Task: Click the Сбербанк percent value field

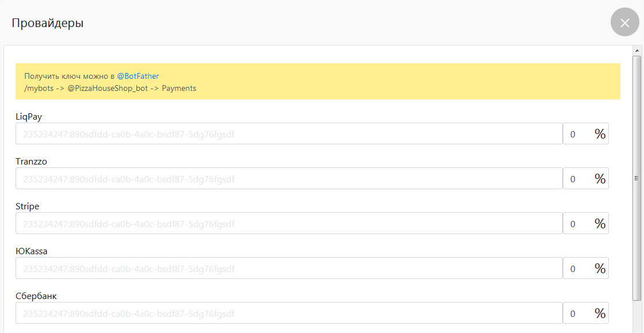Action: click(x=577, y=314)
